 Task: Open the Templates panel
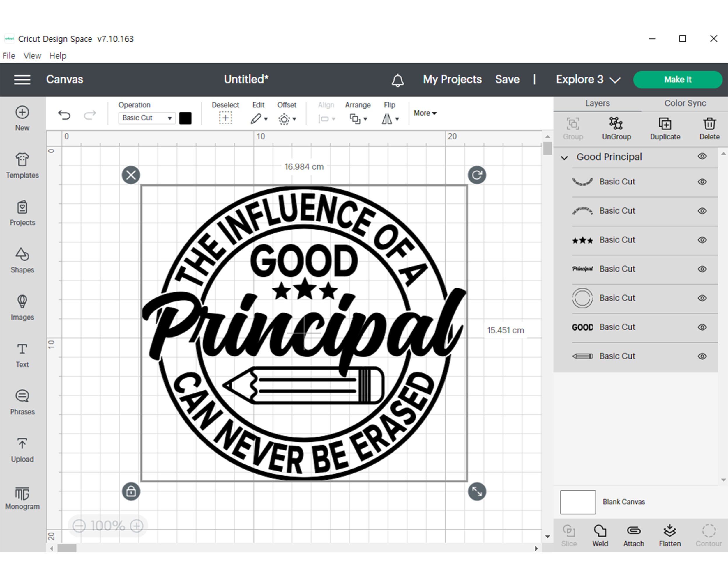click(22, 165)
